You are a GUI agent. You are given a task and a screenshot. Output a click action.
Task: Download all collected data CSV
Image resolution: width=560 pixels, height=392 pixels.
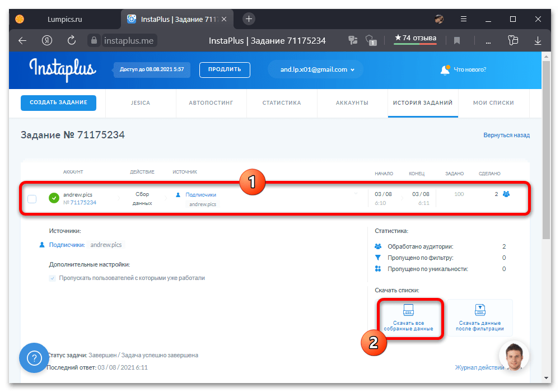click(408, 318)
